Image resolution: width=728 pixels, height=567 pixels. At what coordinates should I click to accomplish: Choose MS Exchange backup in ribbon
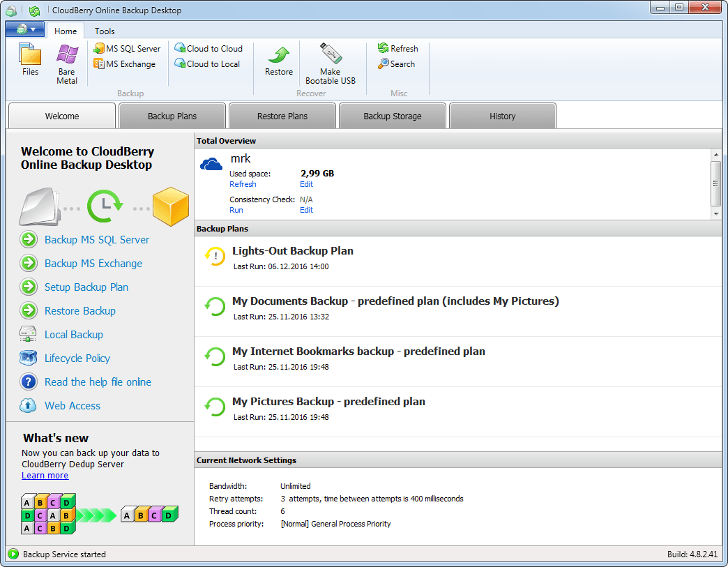coord(124,63)
